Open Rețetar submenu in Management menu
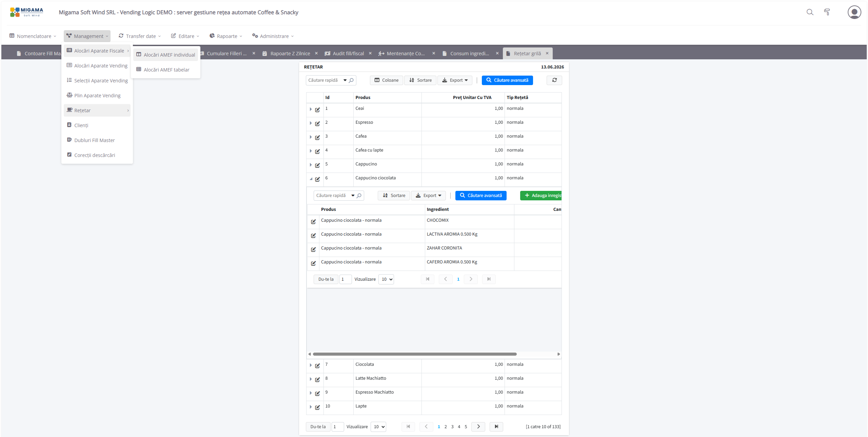The width and height of the screenshot is (868, 437). click(97, 111)
